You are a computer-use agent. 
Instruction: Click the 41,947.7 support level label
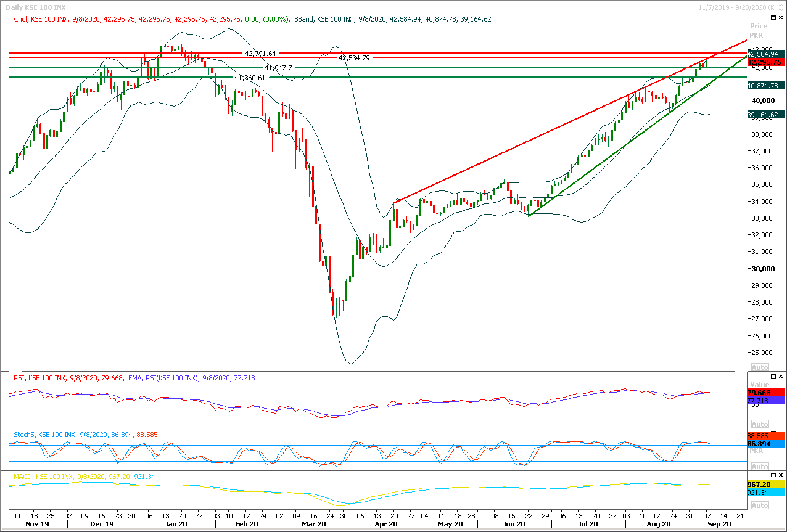pyautogui.click(x=278, y=68)
